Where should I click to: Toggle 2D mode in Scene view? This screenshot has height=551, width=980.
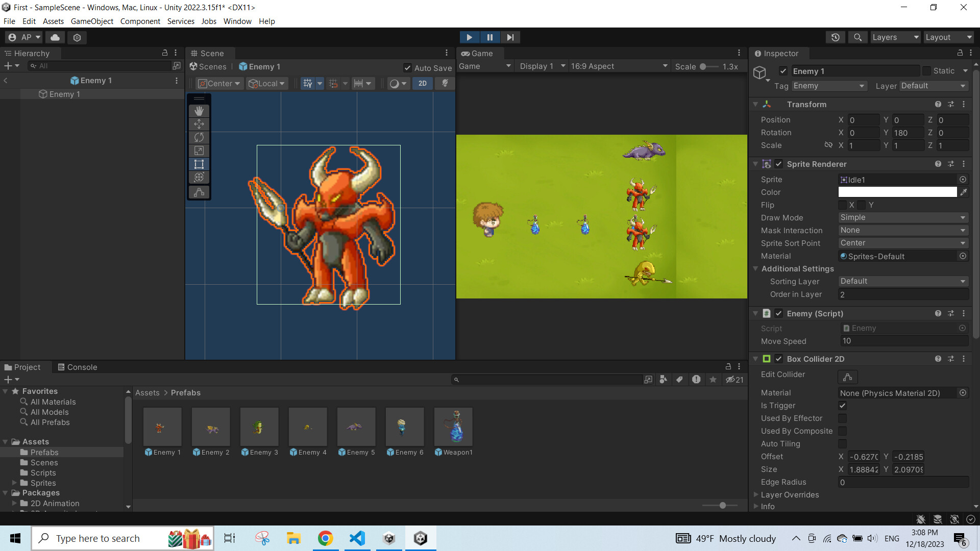point(422,83)
